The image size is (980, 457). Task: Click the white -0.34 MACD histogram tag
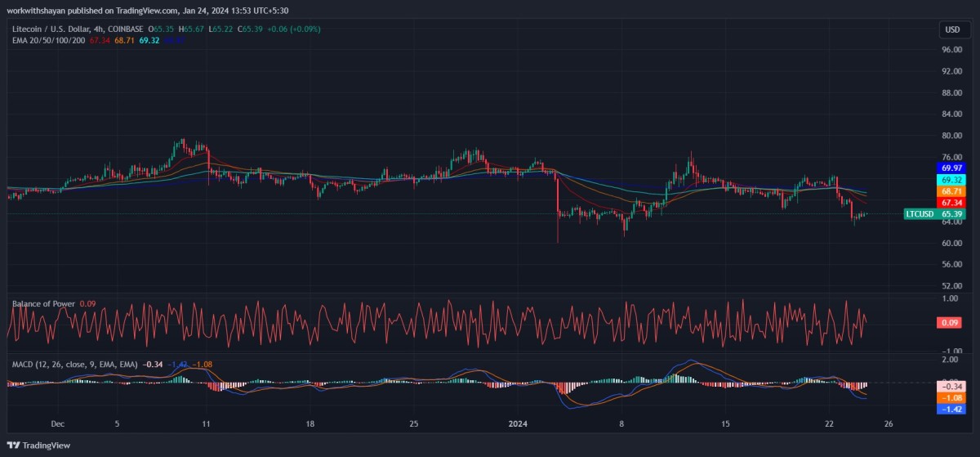[952, 386]
